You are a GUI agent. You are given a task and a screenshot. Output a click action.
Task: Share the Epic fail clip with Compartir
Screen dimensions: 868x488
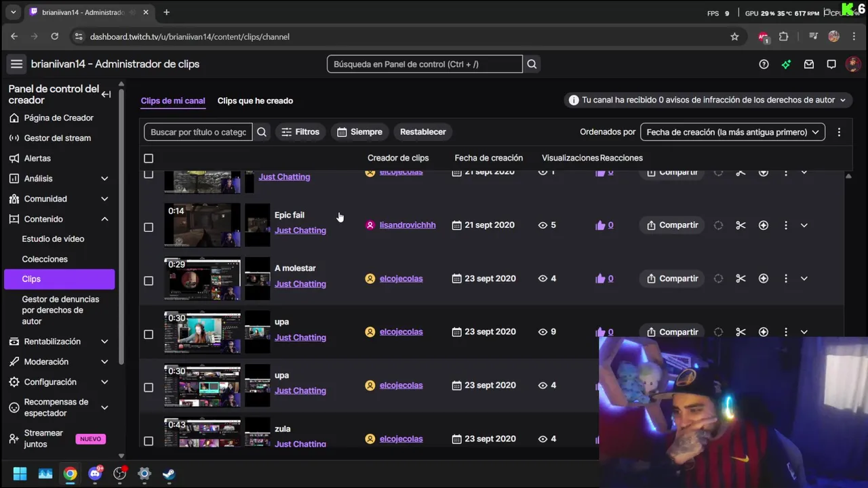pos(672,225)
